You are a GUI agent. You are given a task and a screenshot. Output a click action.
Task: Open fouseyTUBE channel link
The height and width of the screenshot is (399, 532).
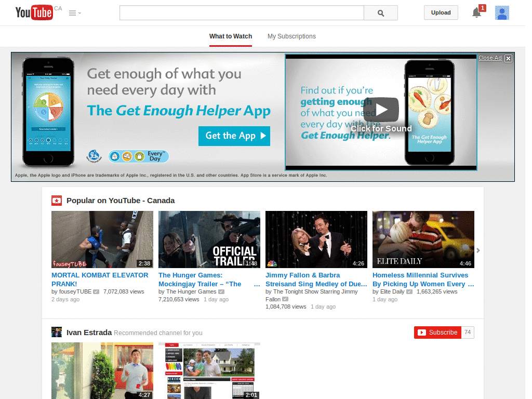coord(75,292)
